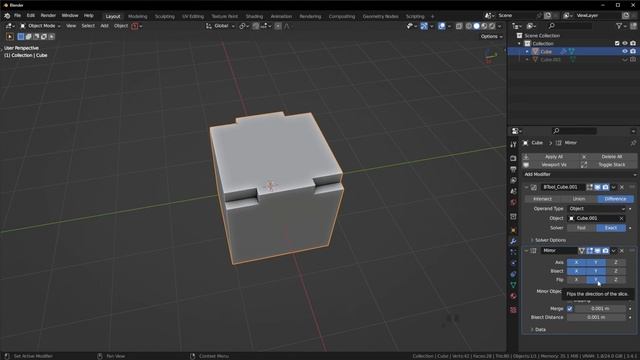Switch to the Sculpting workspace tab
The height and width of the screenshot is (360, 640).
point(164,17)
